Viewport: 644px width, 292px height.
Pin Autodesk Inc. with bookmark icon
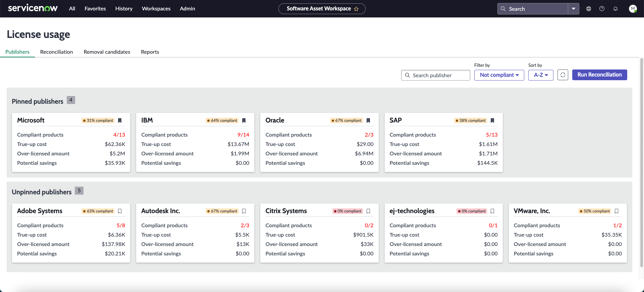[x=244, y=211]
